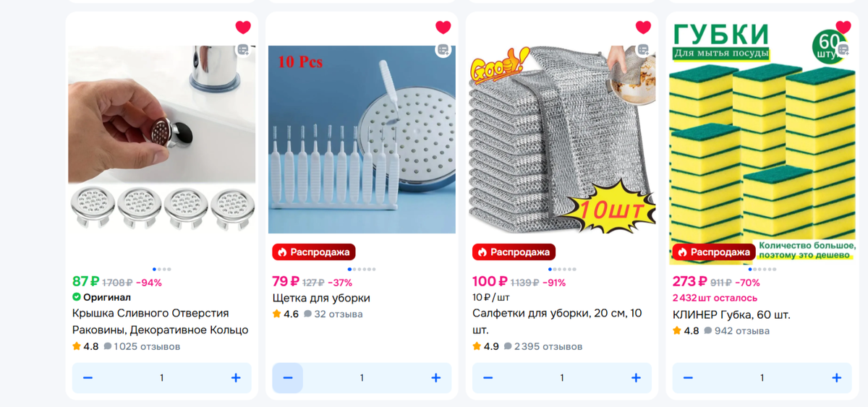
Task: Increase quantity of Щетка для уборки
Action: click(436, 378)
